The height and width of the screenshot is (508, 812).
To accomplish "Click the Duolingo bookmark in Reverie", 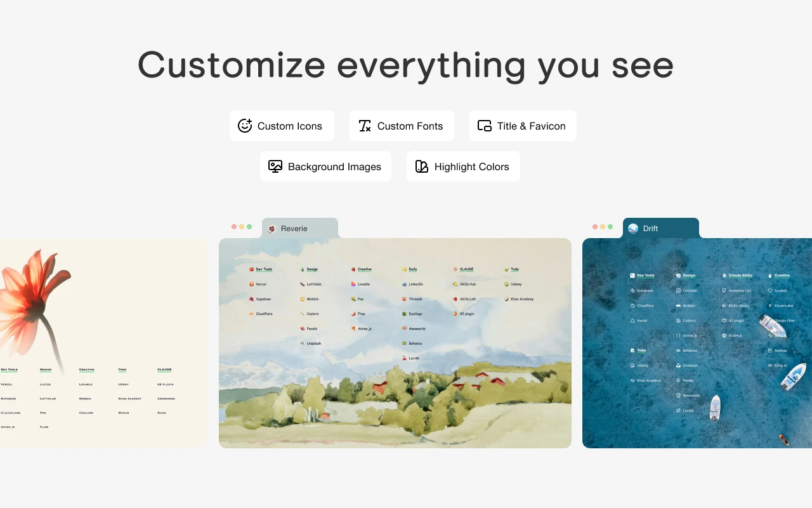I will 416,314.
